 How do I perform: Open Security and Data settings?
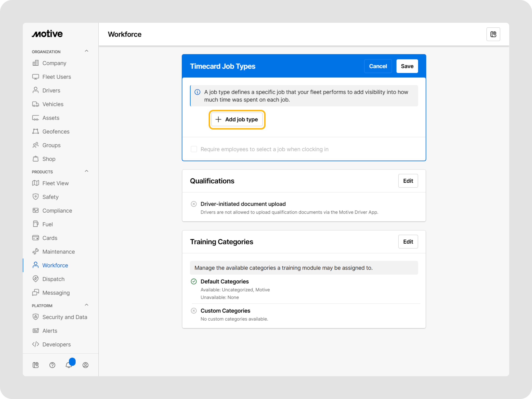pyautogui.click(x=65, y=317)
